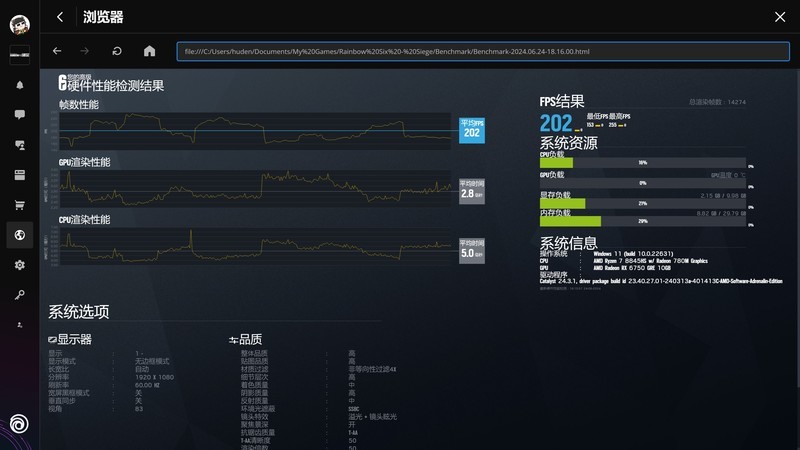Click the GPU 平均时间 2.8 badge

click(472, 191)
